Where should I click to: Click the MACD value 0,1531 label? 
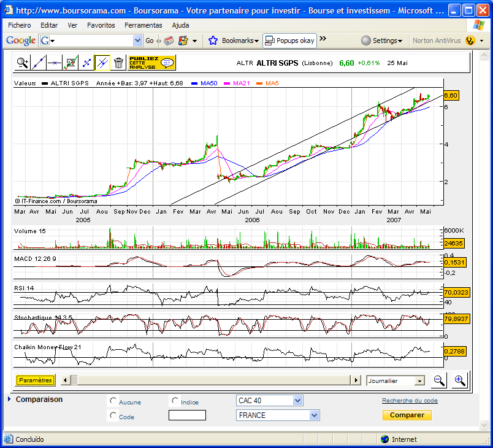[454, 263]
